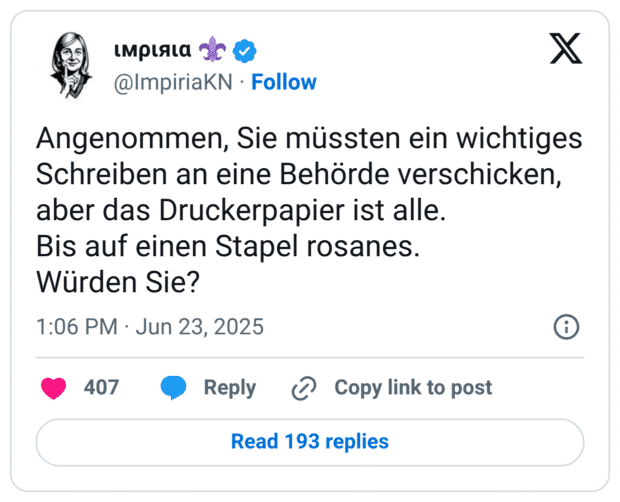The height and width of the screenshot is (502, 620).
Task: Click the line 'Bis auf einen Stapel rosanes.'
Action: coord(227,247)
